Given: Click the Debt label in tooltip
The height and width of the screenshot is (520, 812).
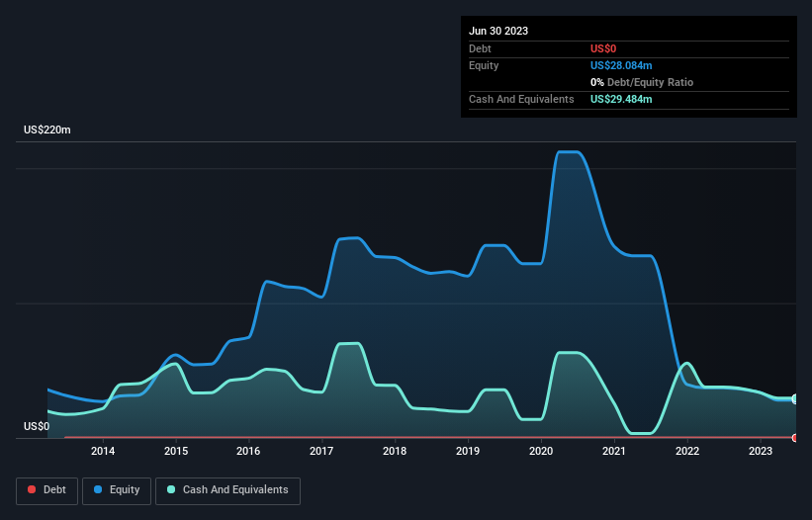Looking at the screenshot, I should click(480, 48).
